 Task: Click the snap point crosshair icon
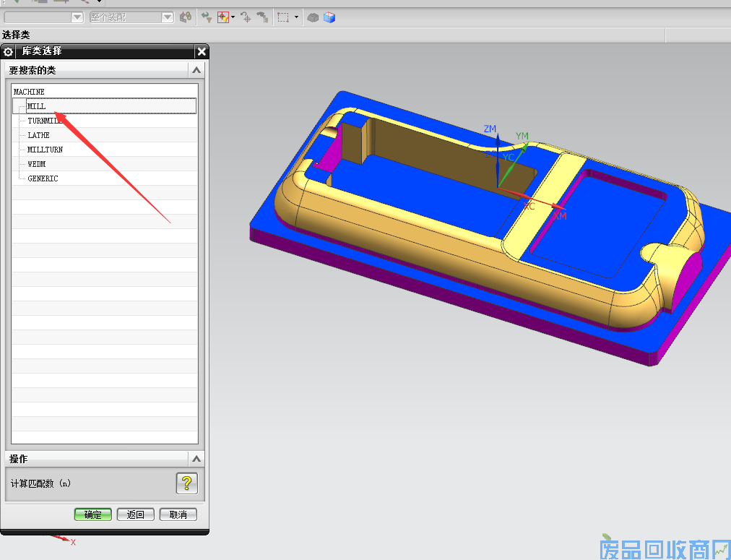246,17
